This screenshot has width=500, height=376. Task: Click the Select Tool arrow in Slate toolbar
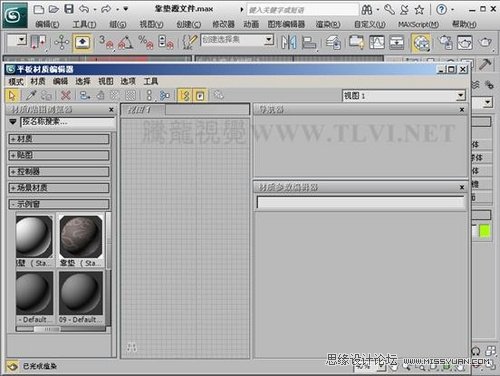13,95
